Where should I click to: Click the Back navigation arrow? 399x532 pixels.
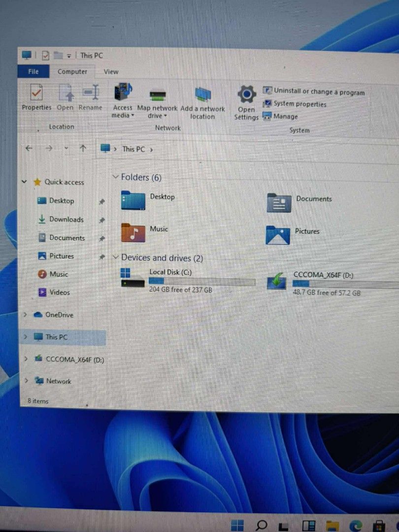click(29, 148)
